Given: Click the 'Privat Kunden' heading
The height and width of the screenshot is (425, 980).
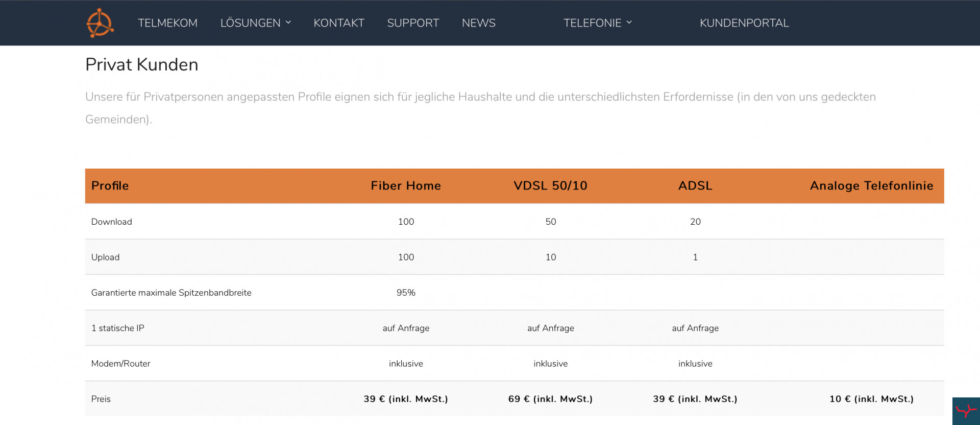Looking at the screenshot, I should pyautogui.click(x=142, y=64).
